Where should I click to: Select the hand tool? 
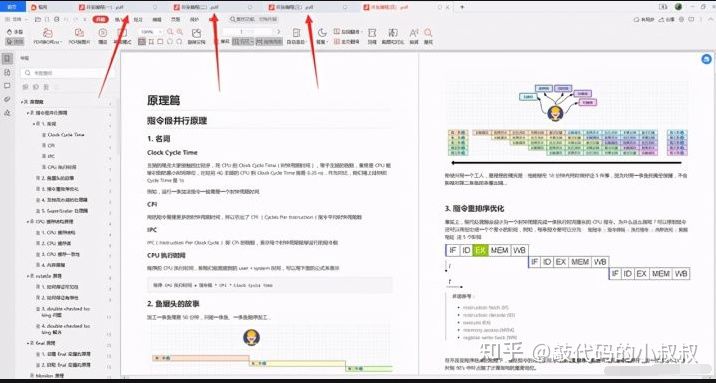click(x=15, y=32)
